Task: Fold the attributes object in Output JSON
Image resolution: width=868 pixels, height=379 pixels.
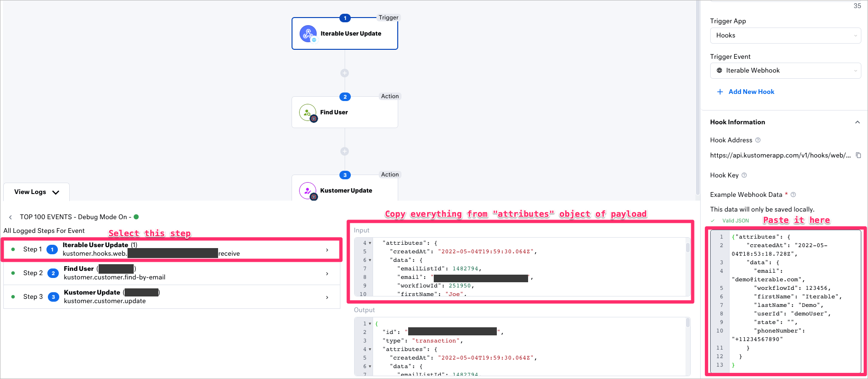Action: point(370,349)
